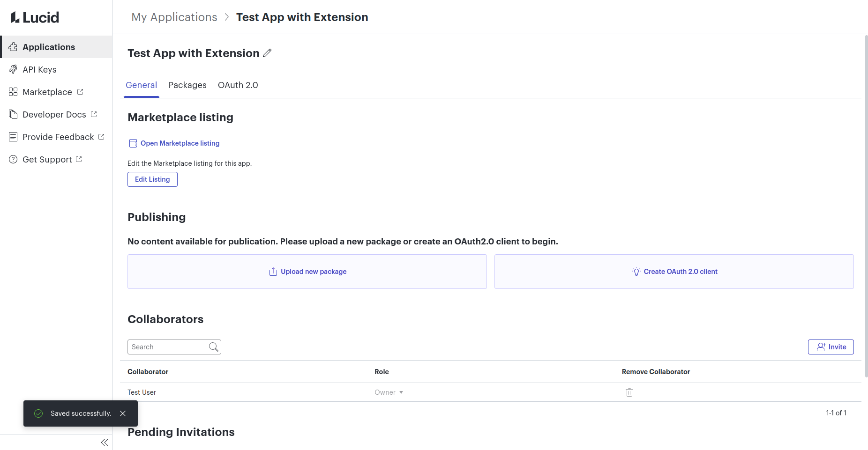Click the Marketplace grid icon
The width and height of the screenshot is (868, 450).
13,92
